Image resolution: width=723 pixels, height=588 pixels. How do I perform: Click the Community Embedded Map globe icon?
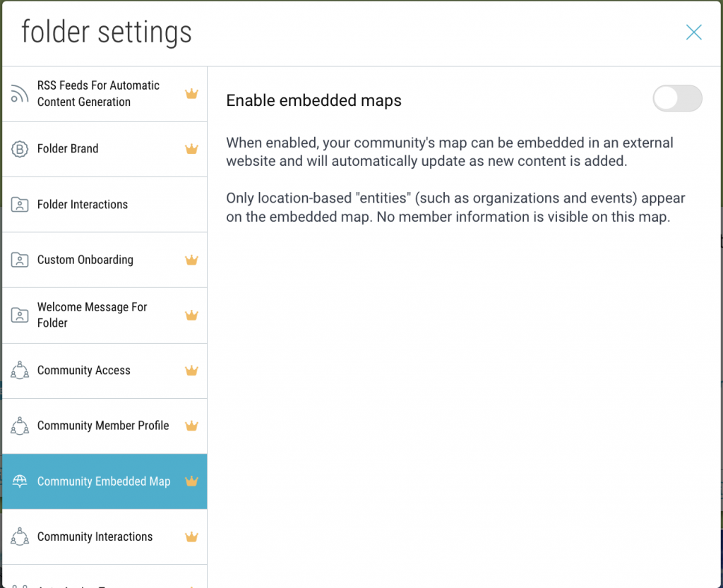pyautogui.click(x=20, y=481)
